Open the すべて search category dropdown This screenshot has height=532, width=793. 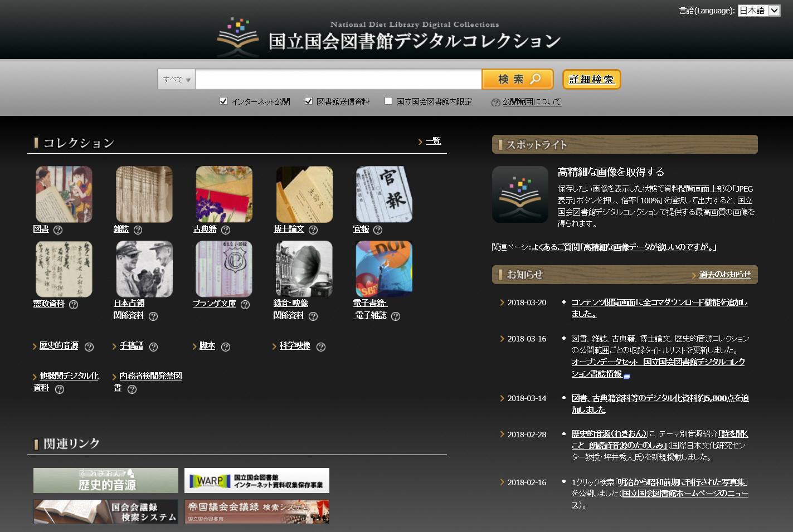coord(177,79)
